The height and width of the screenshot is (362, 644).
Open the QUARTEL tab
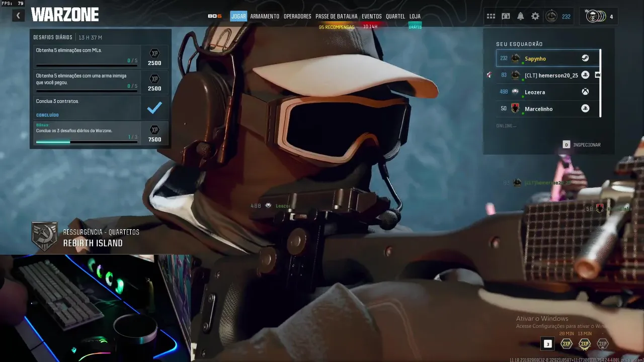[x=395, y=16]
